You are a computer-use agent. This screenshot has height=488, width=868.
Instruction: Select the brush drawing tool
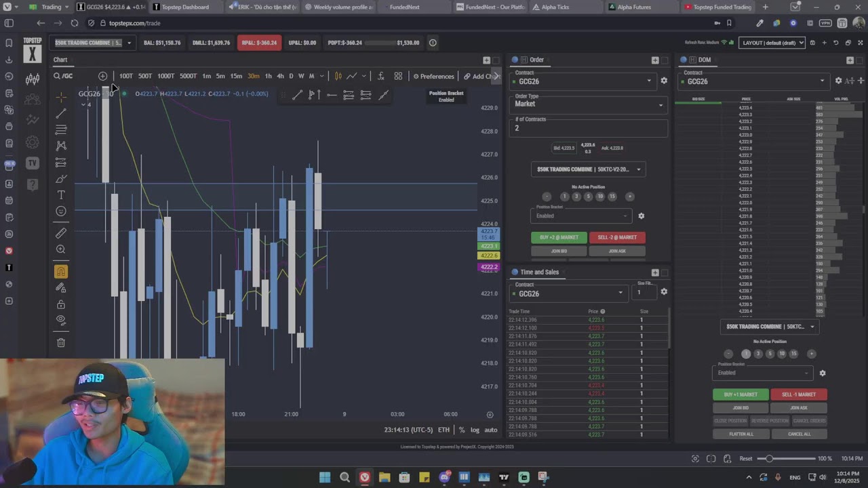tap(61, 179)
